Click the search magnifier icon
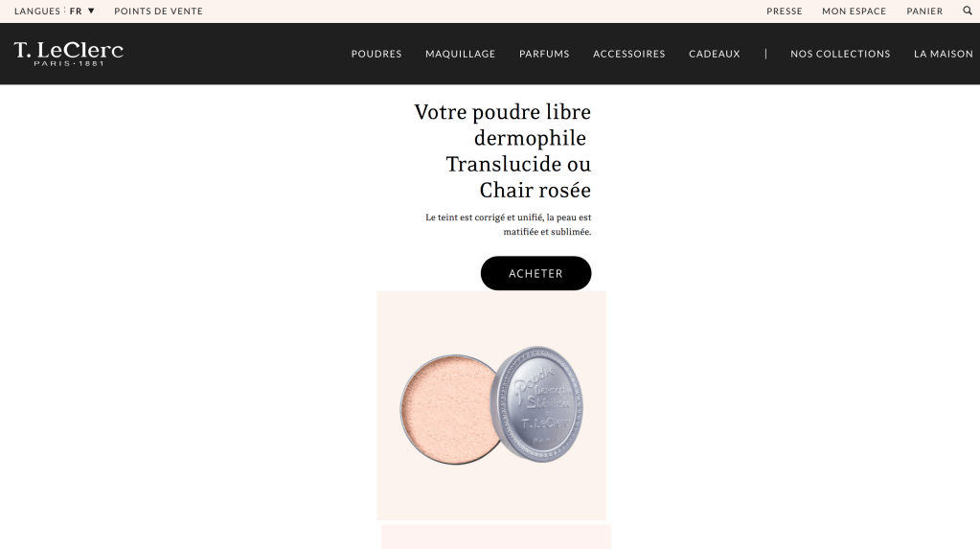 click(967, 11)
